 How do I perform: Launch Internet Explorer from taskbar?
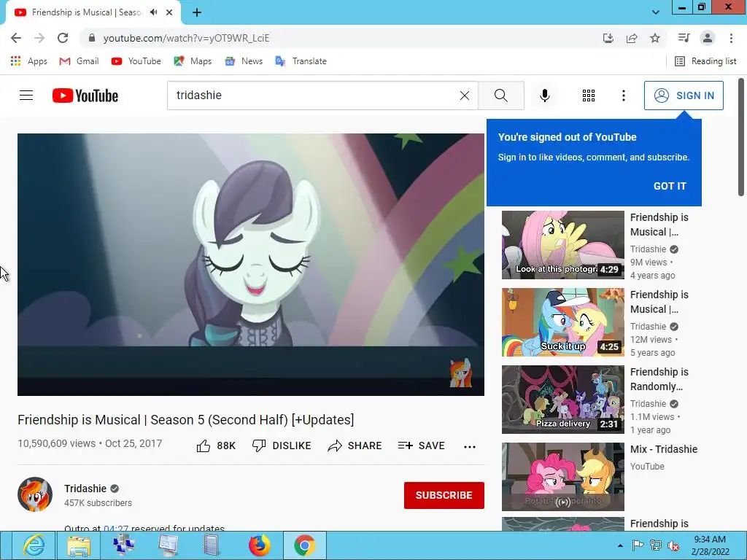click(34, 545)
